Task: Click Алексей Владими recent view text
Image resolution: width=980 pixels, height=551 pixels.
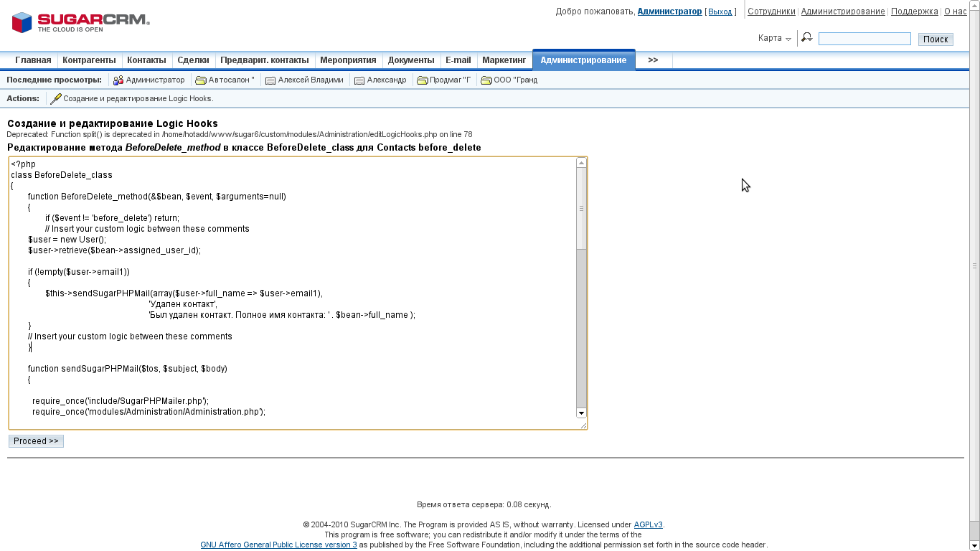Action: [311, 80]
